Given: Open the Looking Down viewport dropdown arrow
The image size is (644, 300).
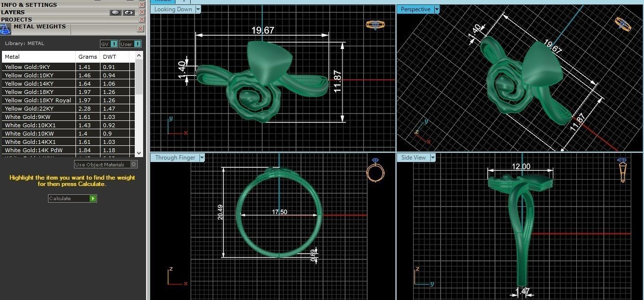Looking at the screenshot, I should [198, 9].
